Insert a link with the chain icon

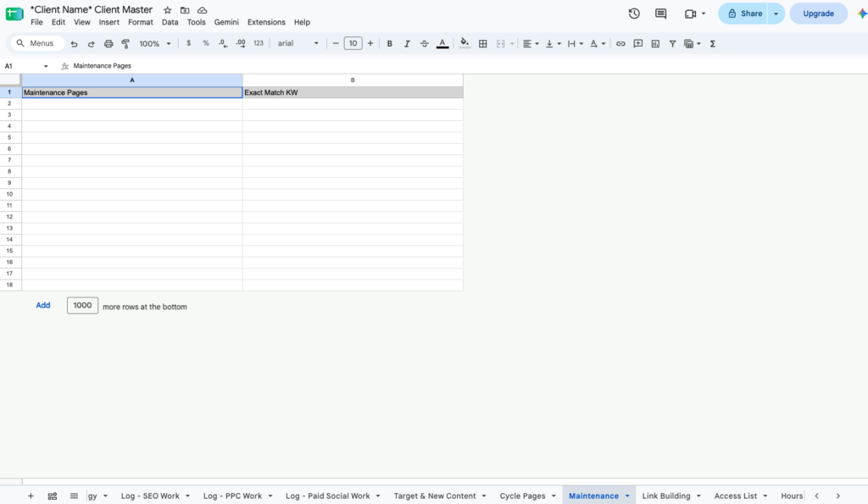(x=620, y=44)
